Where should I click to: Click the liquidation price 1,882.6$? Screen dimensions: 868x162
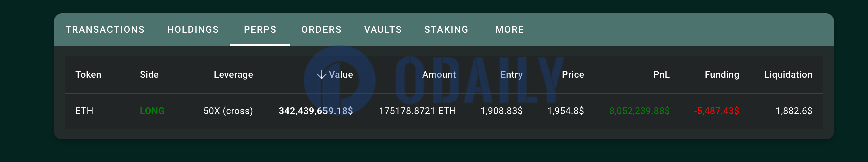(794, 111)
